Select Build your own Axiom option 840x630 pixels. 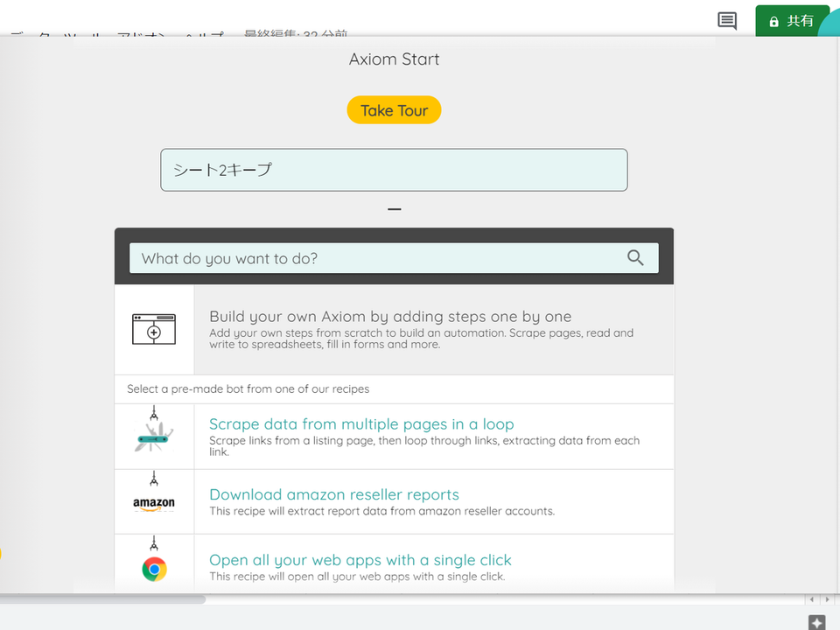(x=394, y=330)
